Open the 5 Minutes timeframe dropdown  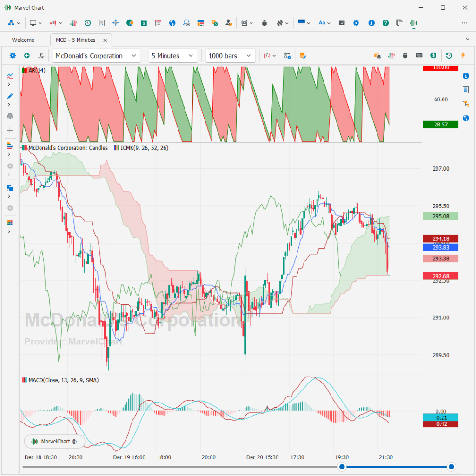coord(173,56)
